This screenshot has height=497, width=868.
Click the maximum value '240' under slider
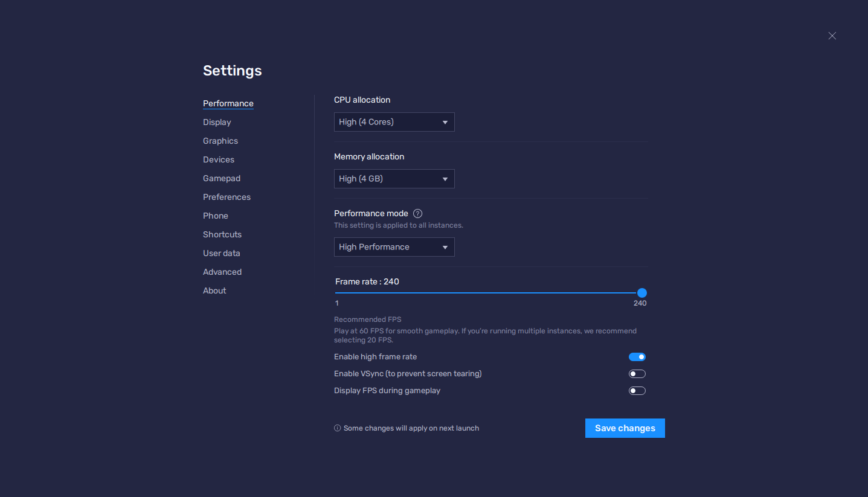640,303
